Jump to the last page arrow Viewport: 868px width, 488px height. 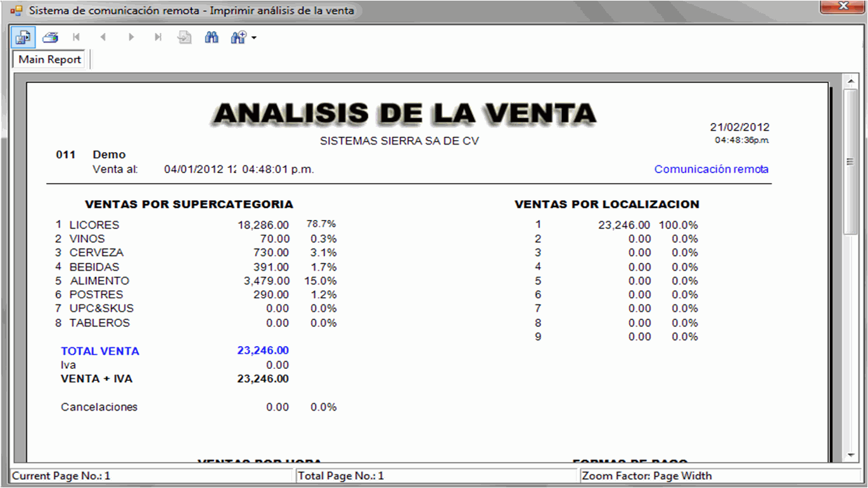[x=158, y=37]
